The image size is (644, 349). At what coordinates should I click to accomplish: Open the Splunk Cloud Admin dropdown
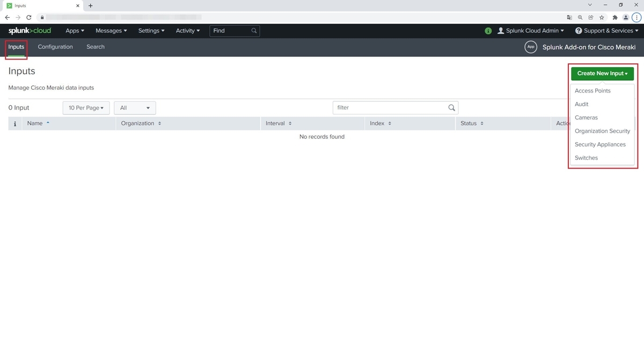pos(530,31)
